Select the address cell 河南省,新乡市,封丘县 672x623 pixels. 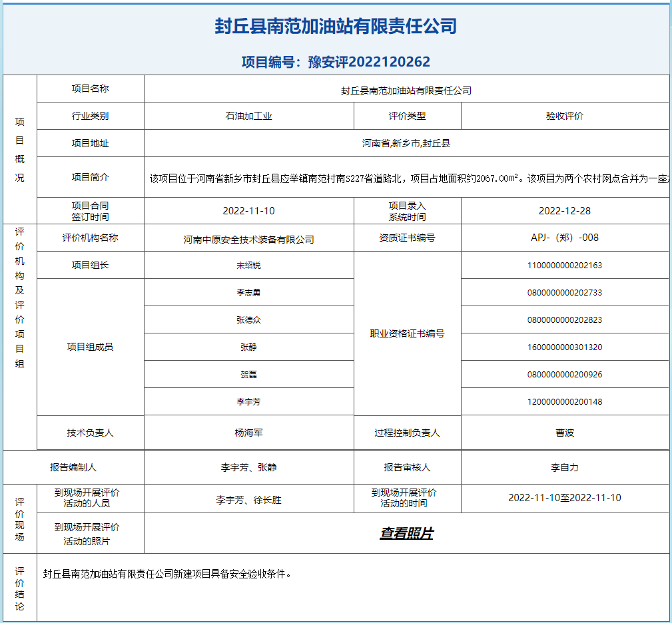coord(406,143)
